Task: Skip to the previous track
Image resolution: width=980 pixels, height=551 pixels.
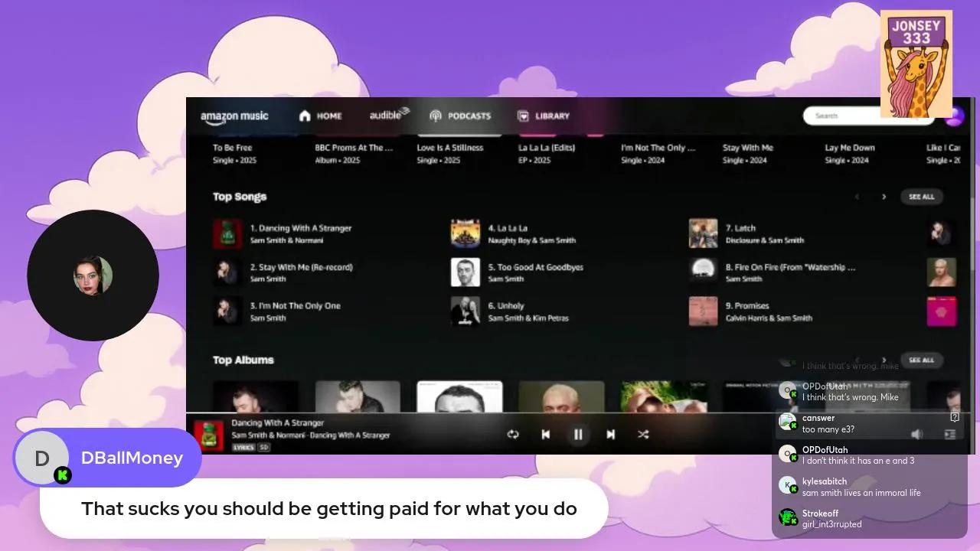Action: pos(546,434)
